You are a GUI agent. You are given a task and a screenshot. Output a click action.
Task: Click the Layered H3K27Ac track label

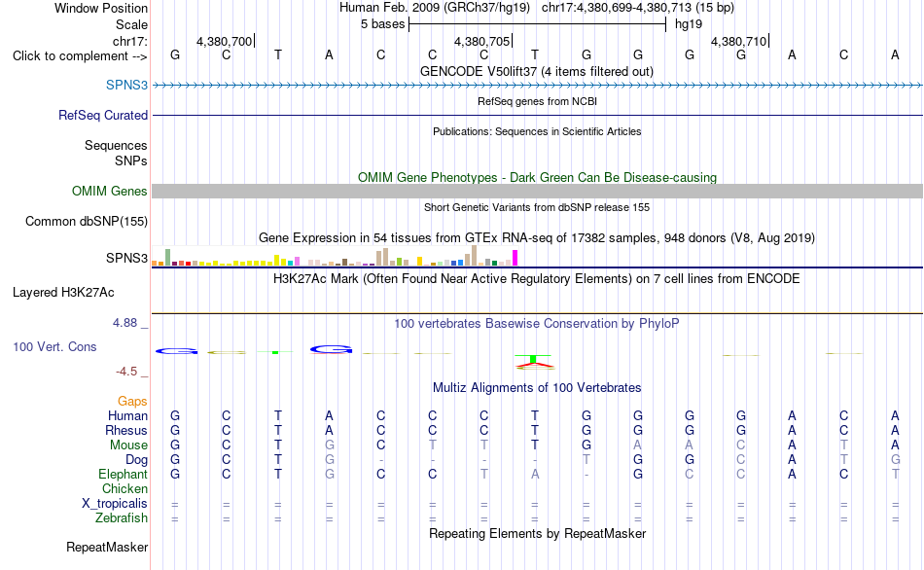(x=63, y=293)
